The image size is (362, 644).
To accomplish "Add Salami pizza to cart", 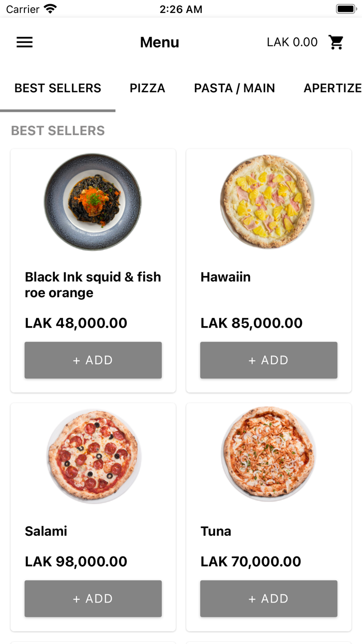I will pyautogui.click(x=93, y=598).
